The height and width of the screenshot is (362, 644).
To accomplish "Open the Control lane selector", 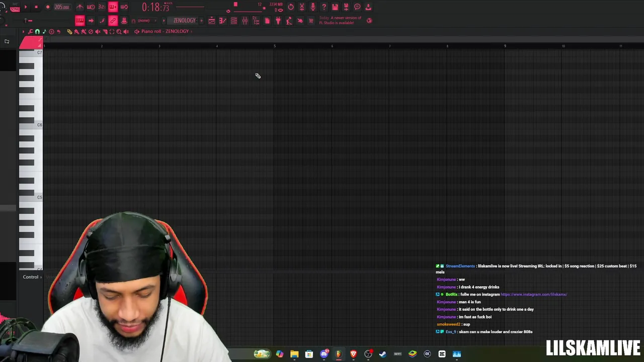I will [31, 277].
